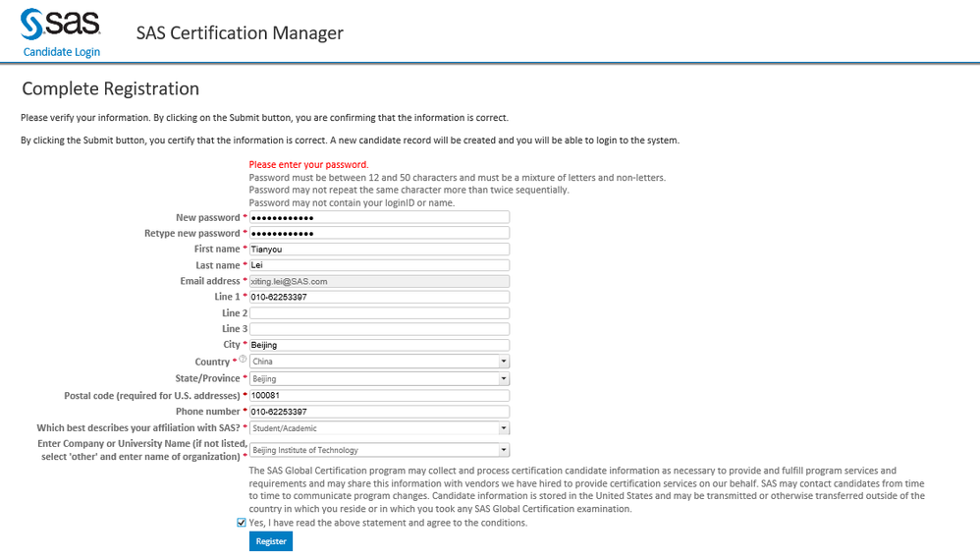Click the Last name input field
The height and width of the screenshot is (560, 980).
(x=379, y=265)
